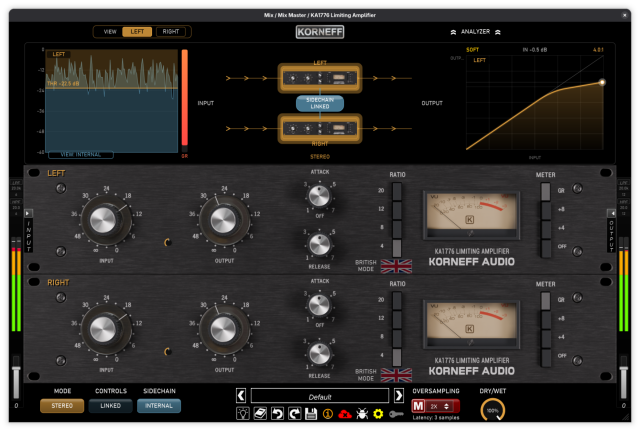Image resolution: width=640 pixels, height=431 pixels.
Task: Collapse analyzer with right chevron
Action: point(498,32)
